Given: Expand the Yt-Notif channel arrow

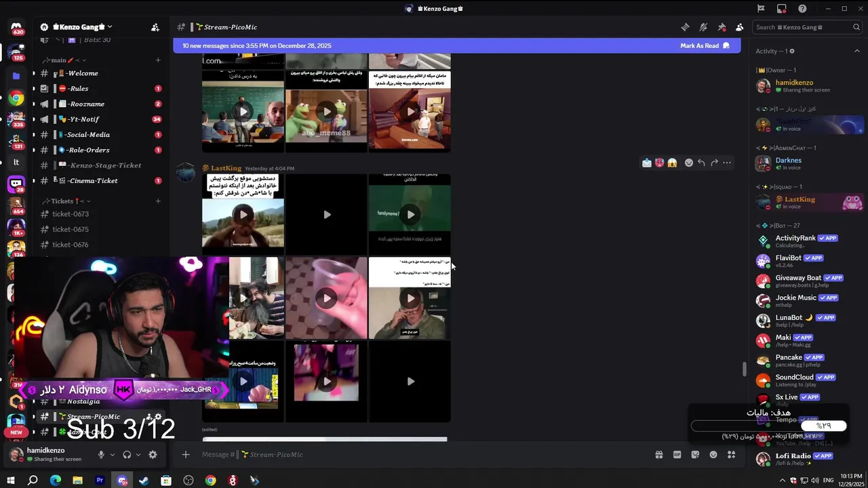Looking at the screenshot, I should click(34, 119).
